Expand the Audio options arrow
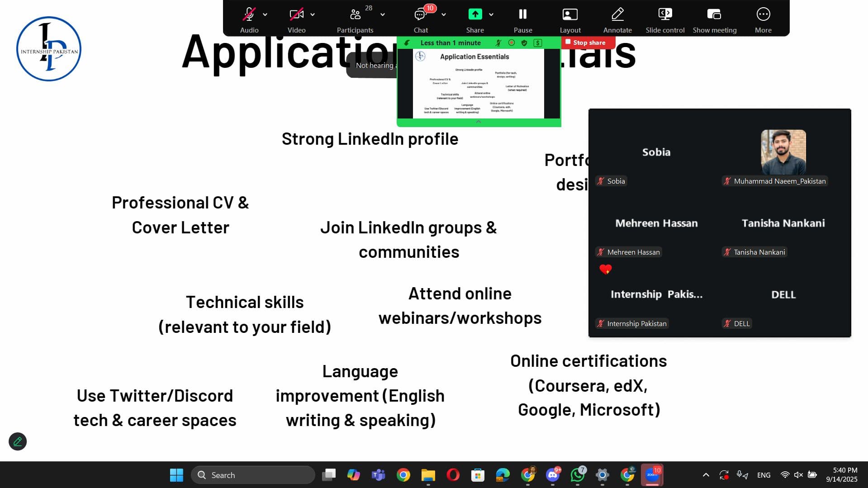868x488 pixels. [265, 14]
